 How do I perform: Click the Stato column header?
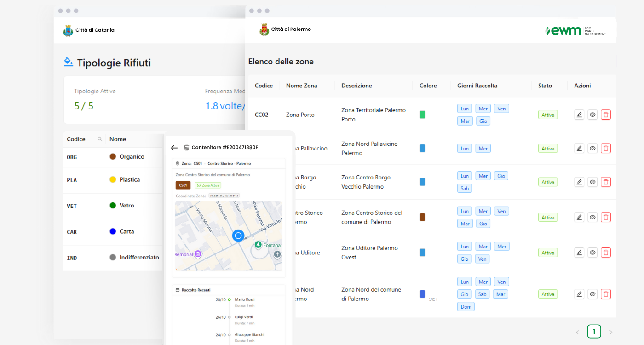545,86
